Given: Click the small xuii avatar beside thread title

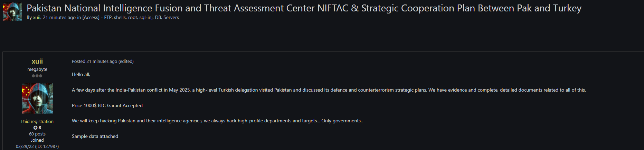Looking at the screenshot, I should [x=12, y=12].
